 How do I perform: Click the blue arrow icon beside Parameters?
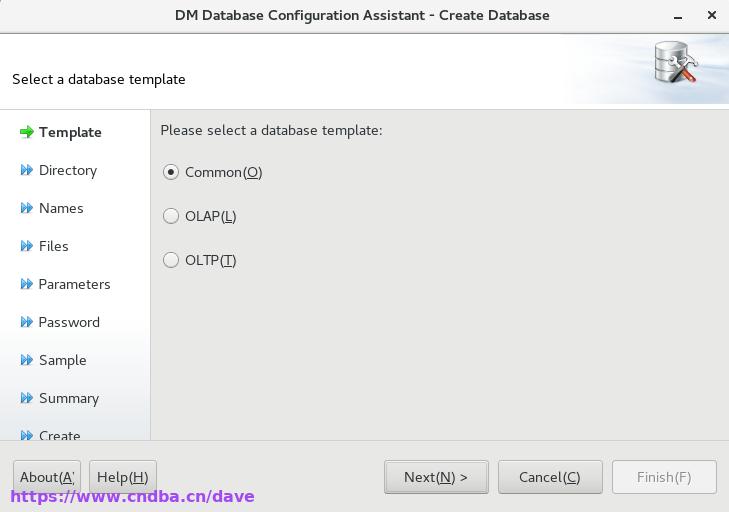tap(27, 284)
